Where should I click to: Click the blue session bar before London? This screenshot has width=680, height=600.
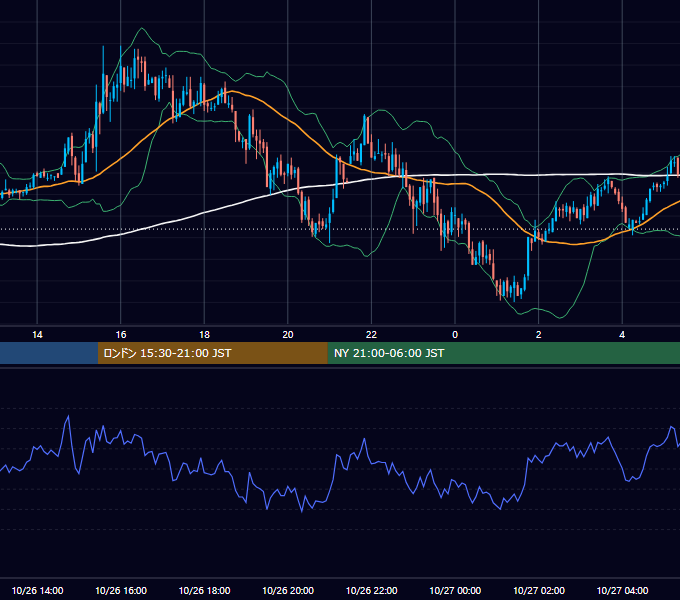[x=49, y=353]
